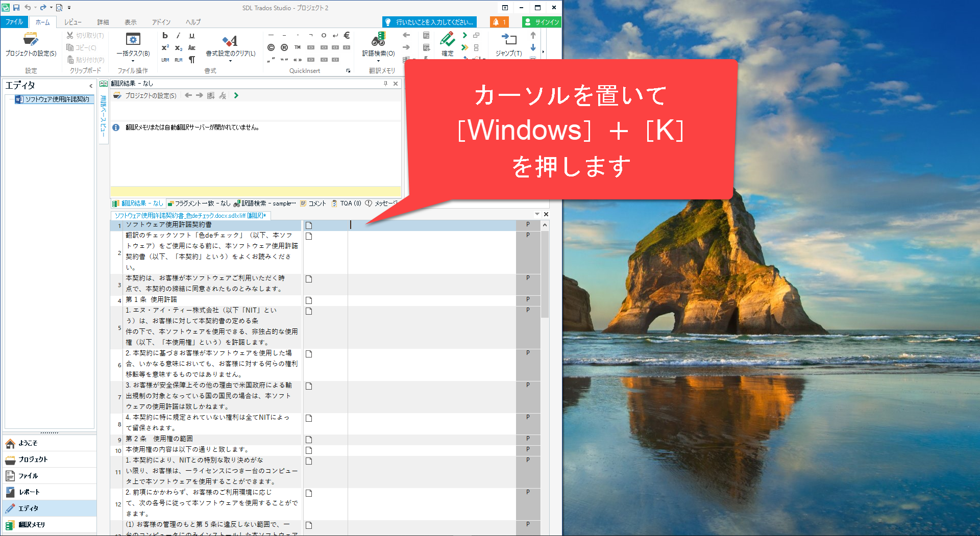Click the Concordance Search binoculars icon
Screen dimensions: 980x536
click(378, 40)
